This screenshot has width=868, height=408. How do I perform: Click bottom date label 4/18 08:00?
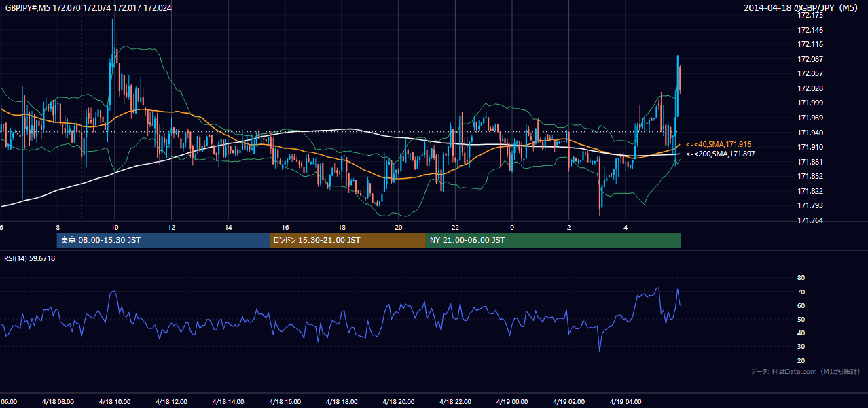[x=58, y=402]
